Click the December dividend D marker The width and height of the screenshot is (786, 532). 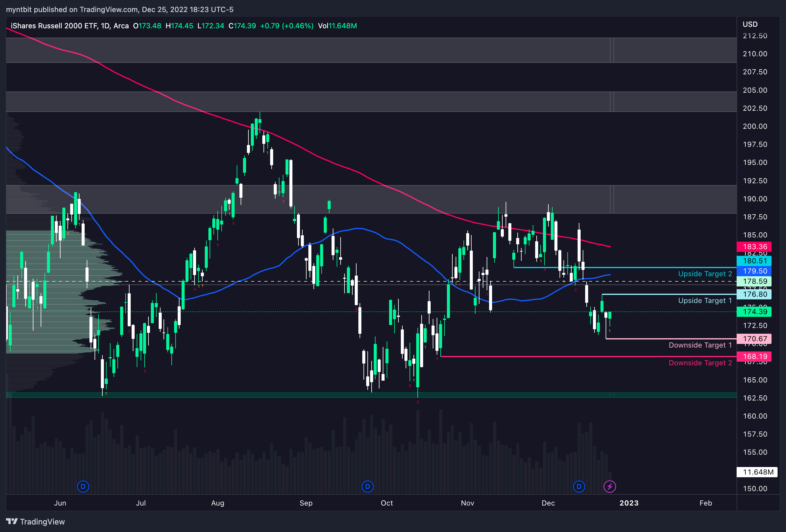click(x=579, y=487)
